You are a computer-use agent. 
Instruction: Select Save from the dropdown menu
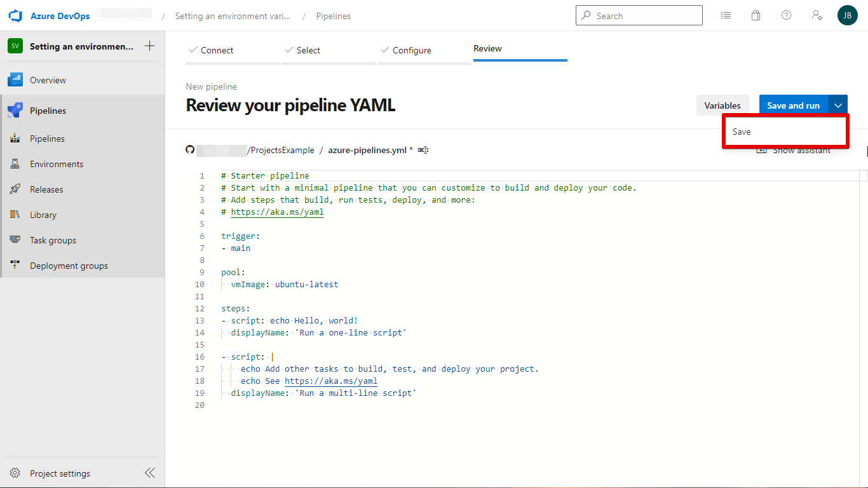point(742,132)
